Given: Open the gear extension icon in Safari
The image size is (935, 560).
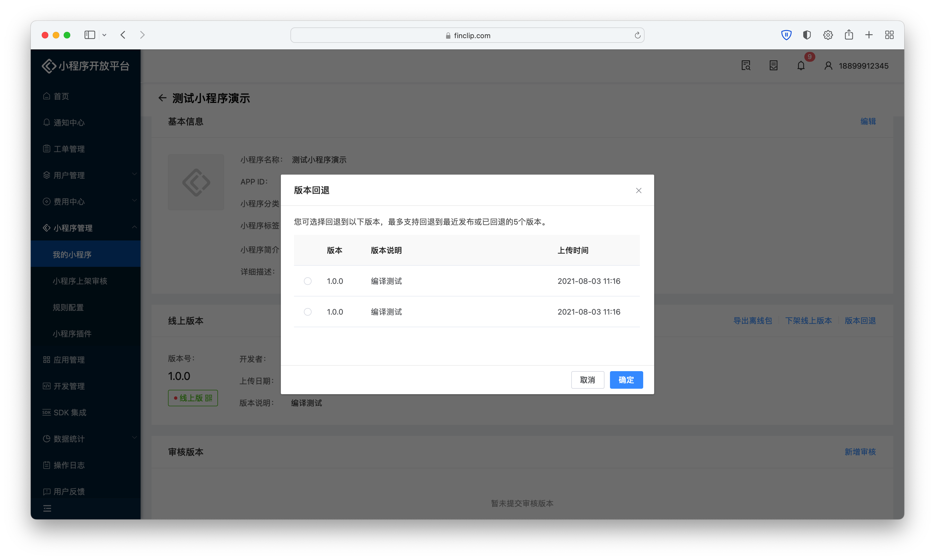Looking at the screenshot, I should click(828, 35).
